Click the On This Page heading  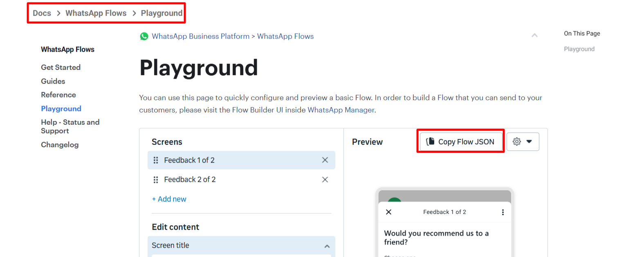582,34
